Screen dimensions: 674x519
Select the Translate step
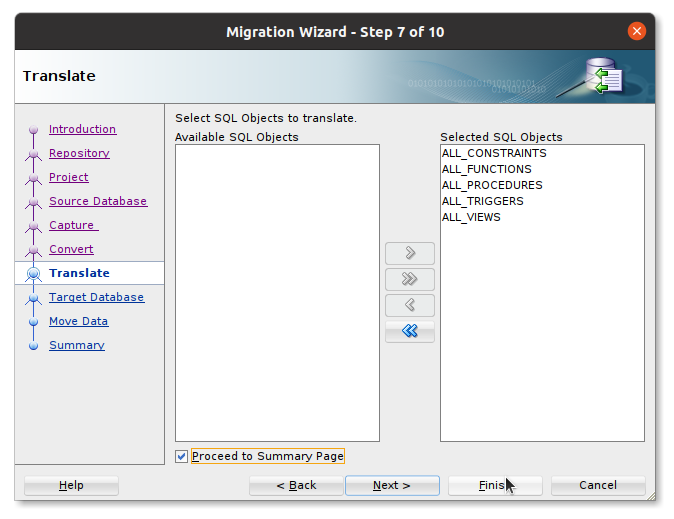[79, 273]
